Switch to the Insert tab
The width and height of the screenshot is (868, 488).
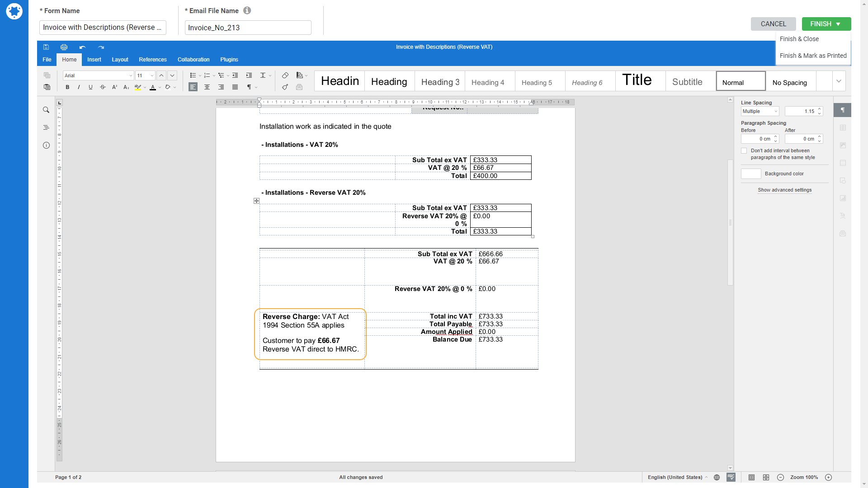(x=94, y=60)
